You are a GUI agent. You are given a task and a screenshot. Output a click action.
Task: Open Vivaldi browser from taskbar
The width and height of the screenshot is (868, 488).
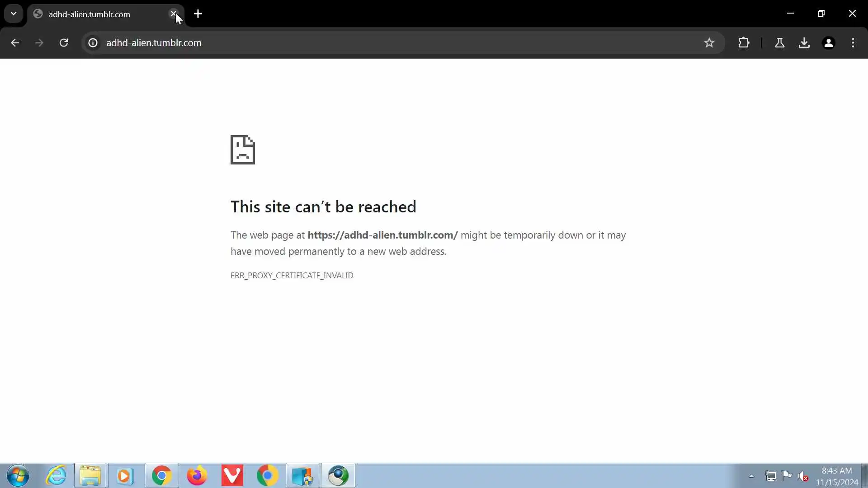232,475
